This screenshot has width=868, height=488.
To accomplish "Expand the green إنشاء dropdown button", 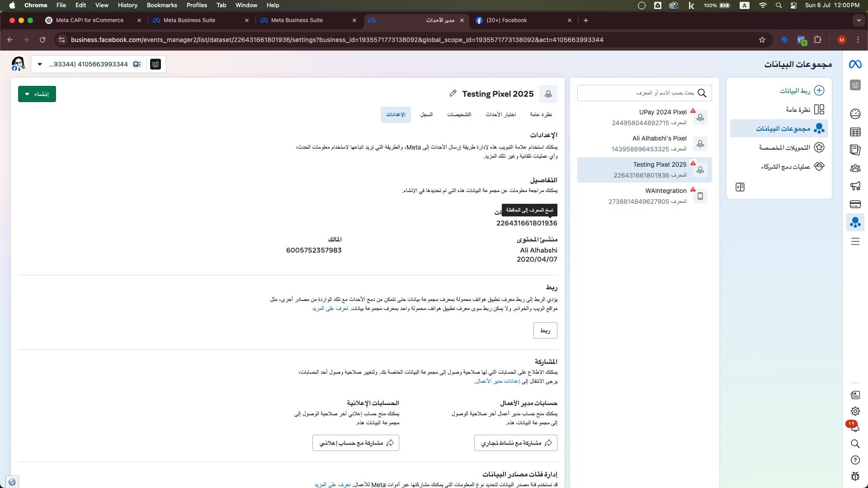I will click(x=37, y=94).
